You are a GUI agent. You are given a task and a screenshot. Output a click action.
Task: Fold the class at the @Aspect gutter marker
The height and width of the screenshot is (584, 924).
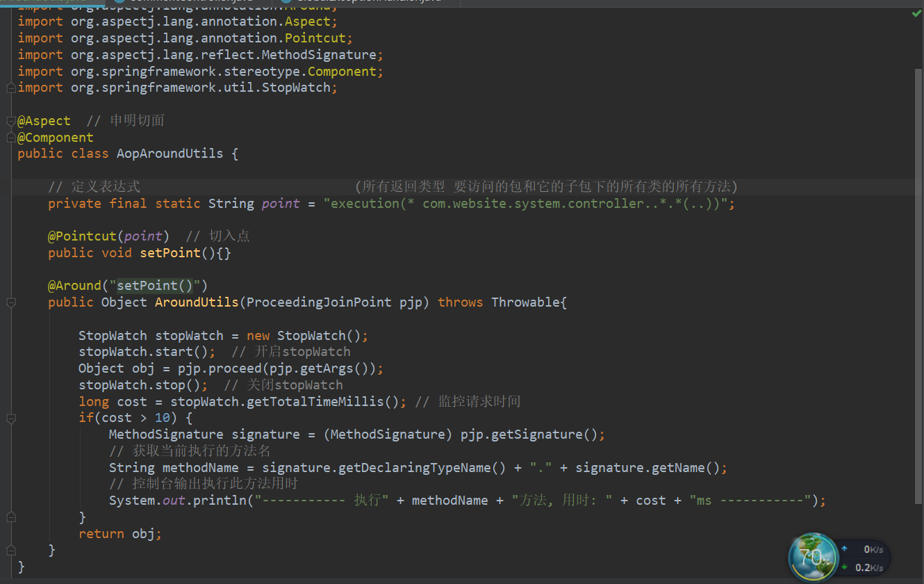point(10,121)
